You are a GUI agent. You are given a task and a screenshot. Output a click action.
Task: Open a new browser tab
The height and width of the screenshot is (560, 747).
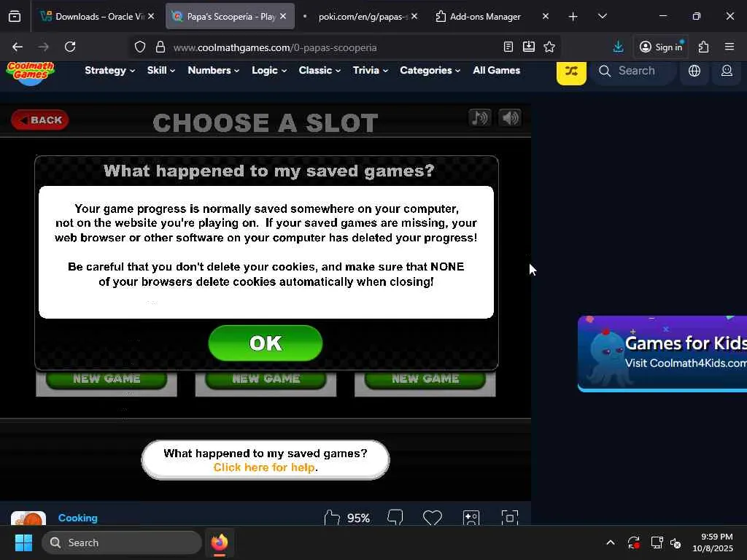coord(573,17)
